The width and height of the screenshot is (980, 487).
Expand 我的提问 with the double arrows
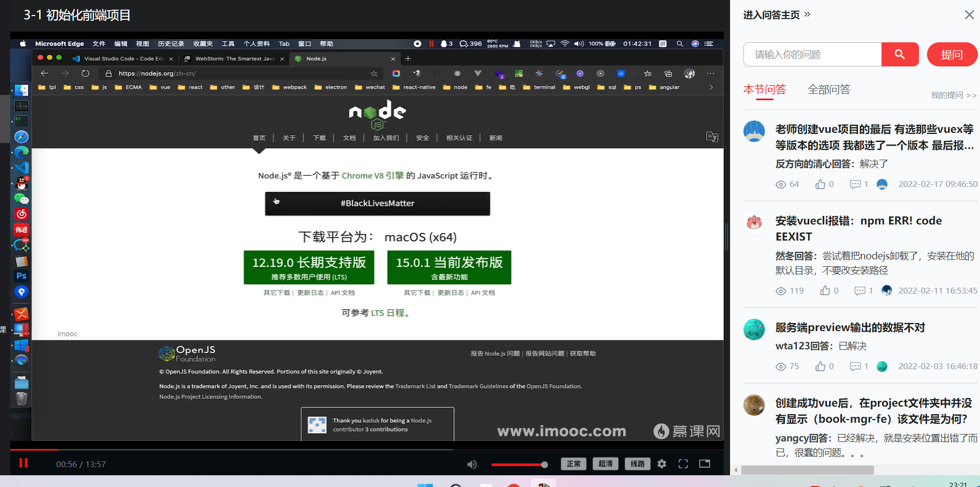click(x=971, y=95)
